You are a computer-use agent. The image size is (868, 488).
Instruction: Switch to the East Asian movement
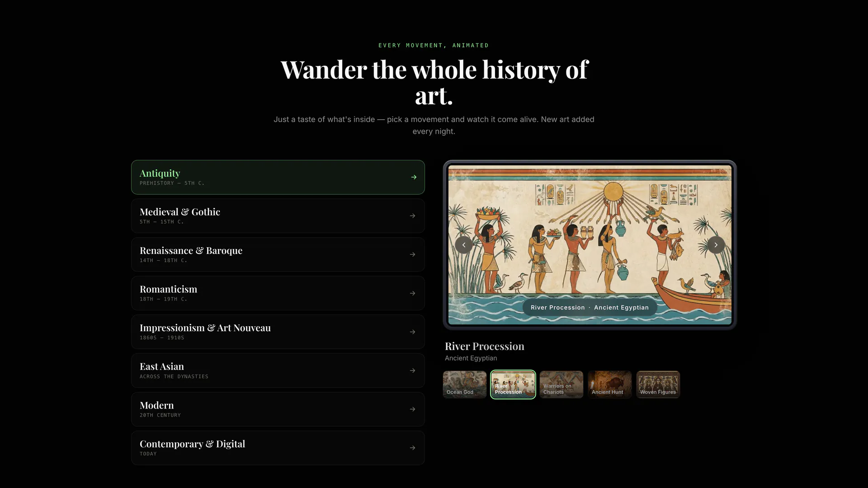(x=278, y=371)
